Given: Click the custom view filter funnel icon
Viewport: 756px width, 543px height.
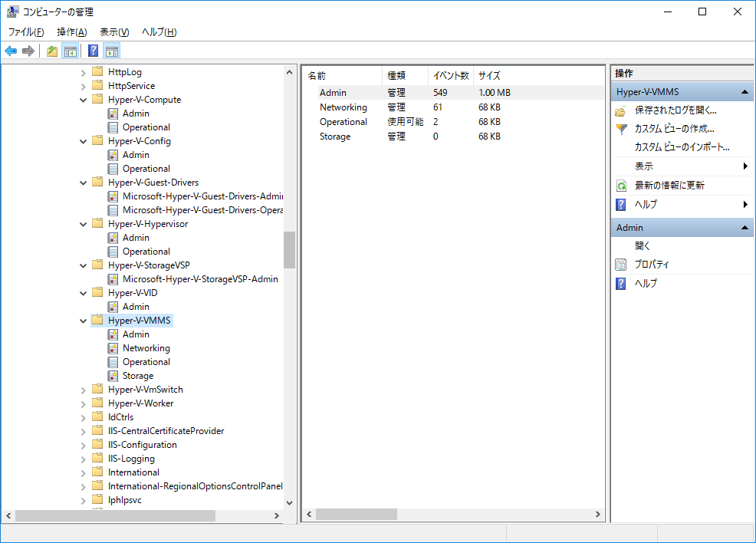Looking at the screenshot, I should 621,130.
